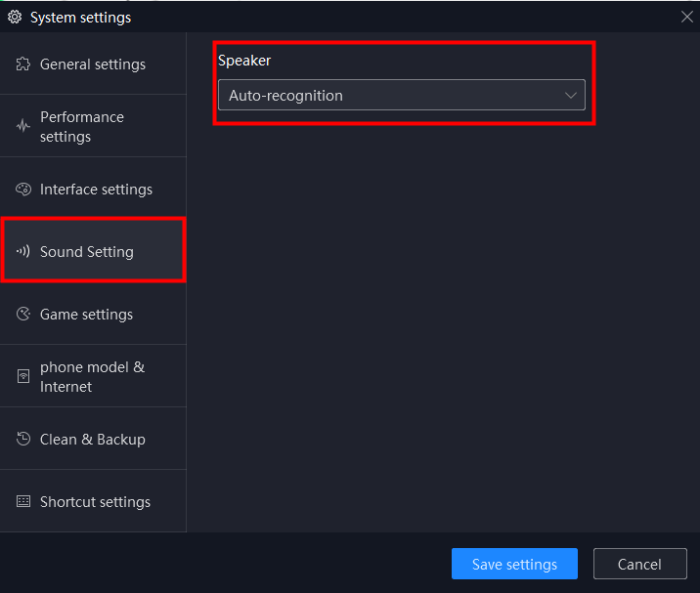Image resolution: width=700 pixels, height=593 pixels.
Task: Click the Sound Setting speaker-wave icon
Action: (x=23, y=252)
